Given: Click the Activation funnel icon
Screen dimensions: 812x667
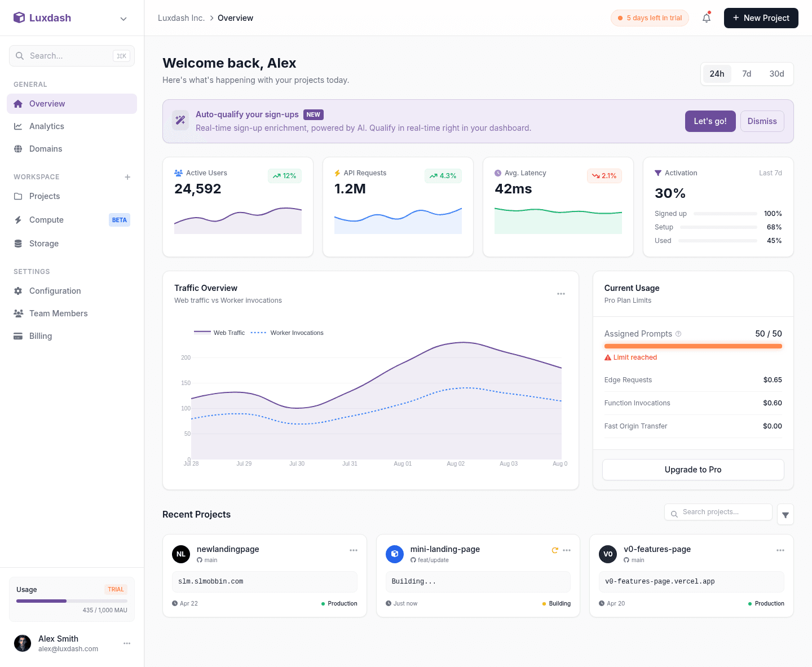Looking at the screenshot, I should click(658, 173).
